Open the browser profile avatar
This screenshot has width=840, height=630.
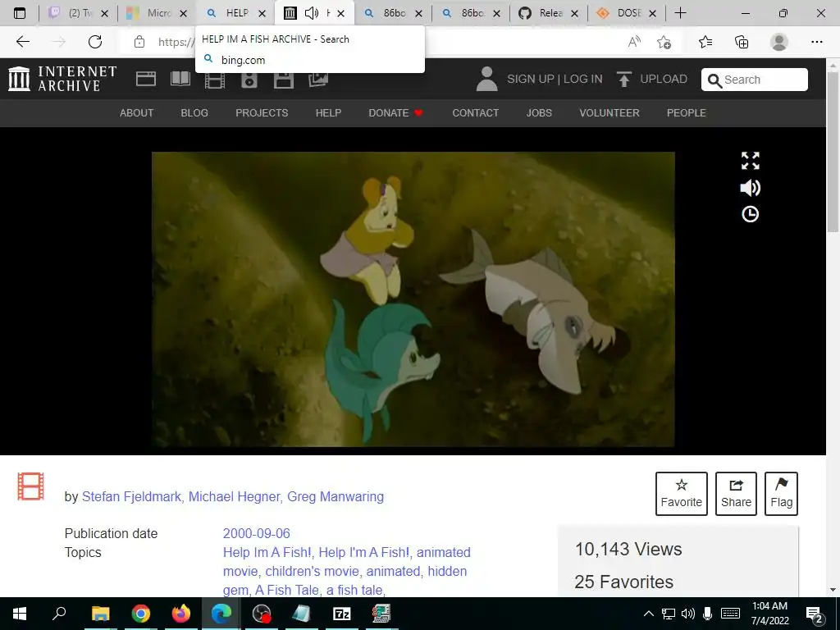[x=779, y=41]
